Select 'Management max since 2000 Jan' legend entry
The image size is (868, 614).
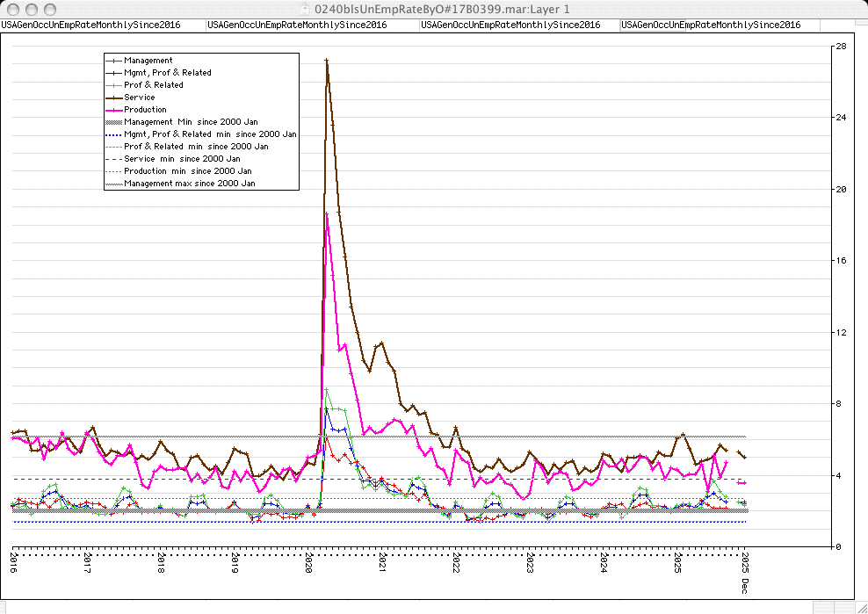click(189, 184)
